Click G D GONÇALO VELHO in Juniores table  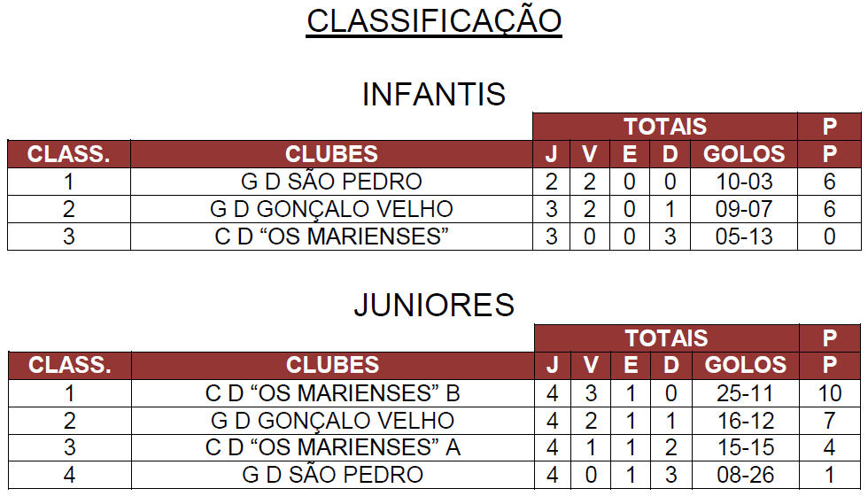coord(332,420)
